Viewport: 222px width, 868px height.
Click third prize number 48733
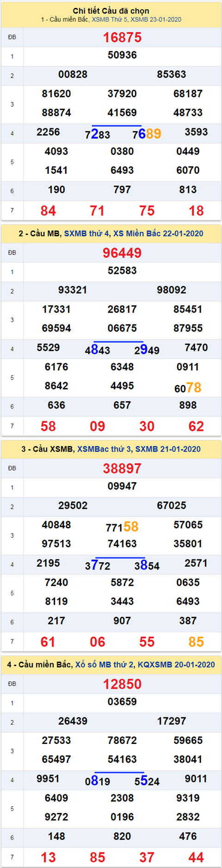point(188,113)
